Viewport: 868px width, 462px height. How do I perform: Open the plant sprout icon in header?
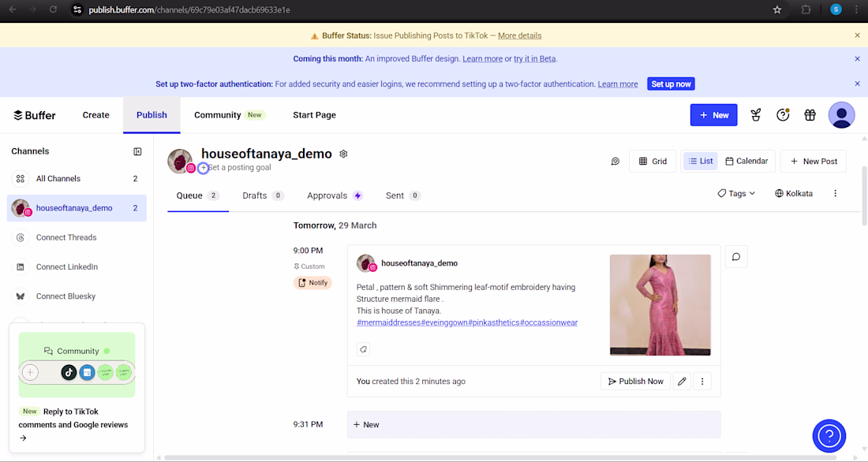[x=756, y=115]
